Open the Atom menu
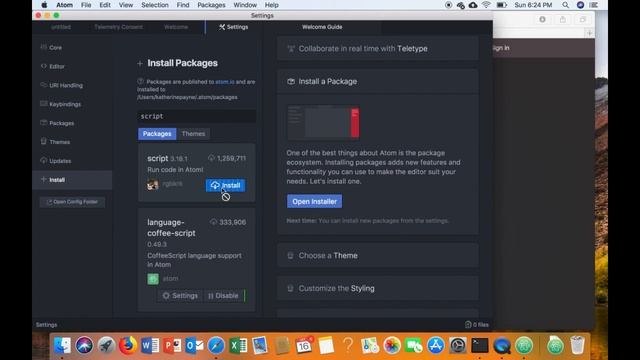The width and height of the screenshot is (640, 360). (64, 5)
